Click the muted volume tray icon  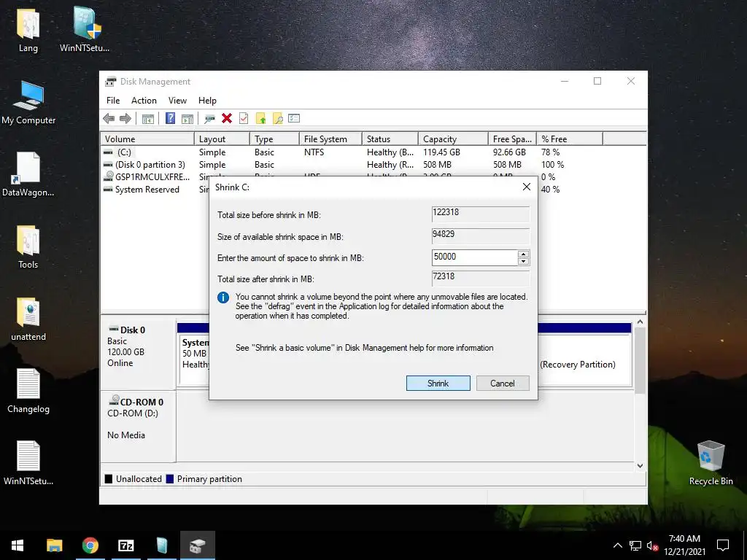(x=652, y=545)
